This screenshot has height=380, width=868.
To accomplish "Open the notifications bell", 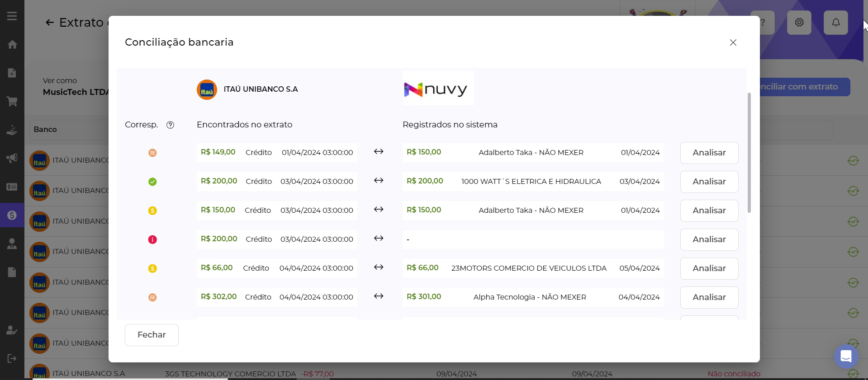I will [835, 23].
